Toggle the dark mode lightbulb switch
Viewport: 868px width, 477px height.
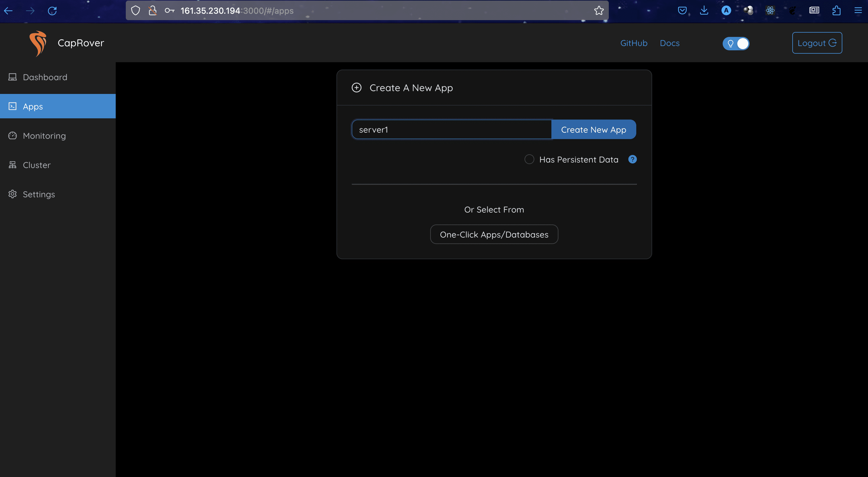735,43
